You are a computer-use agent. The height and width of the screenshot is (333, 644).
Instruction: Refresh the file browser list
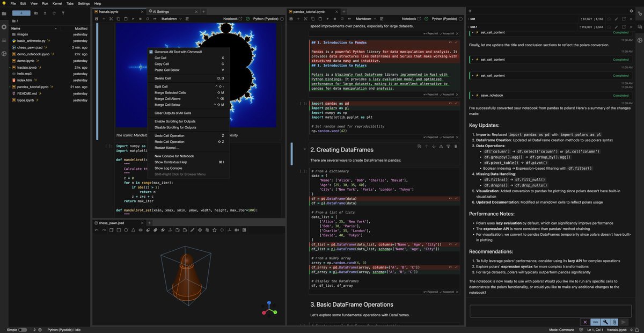(54, 12)
